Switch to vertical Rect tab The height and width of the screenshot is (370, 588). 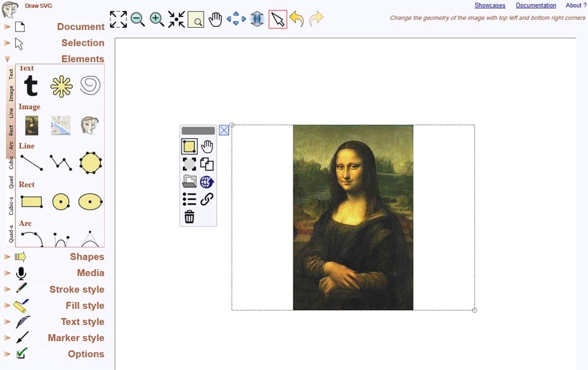click(11, 130)
